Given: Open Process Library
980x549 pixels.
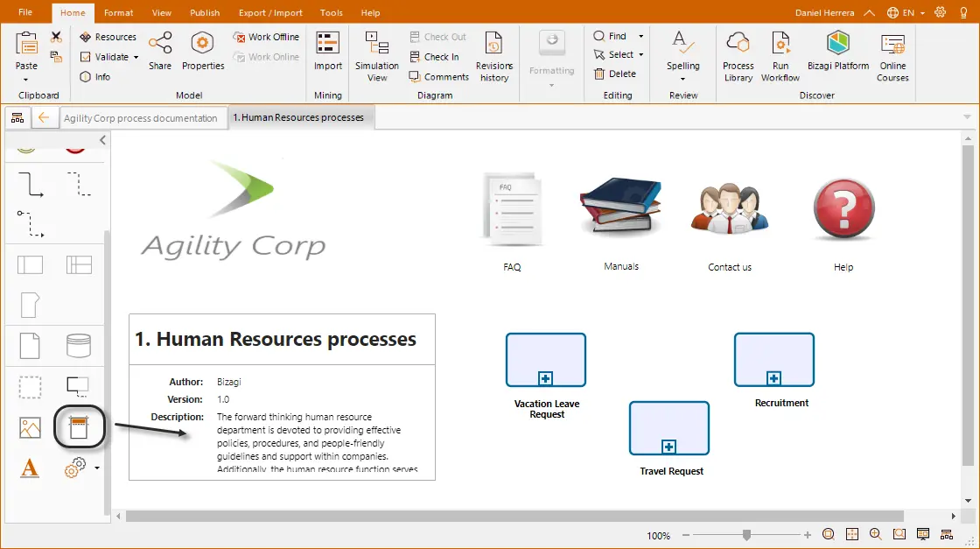Looking at the screenshot, I should (738, 56).
